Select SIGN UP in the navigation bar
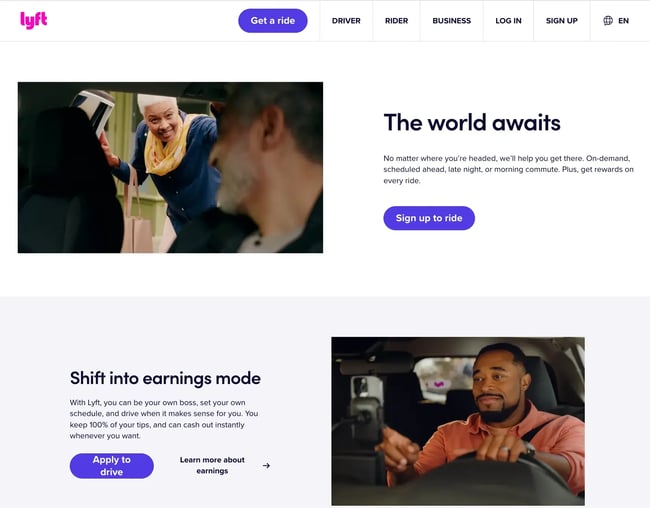 coord(561,21)
